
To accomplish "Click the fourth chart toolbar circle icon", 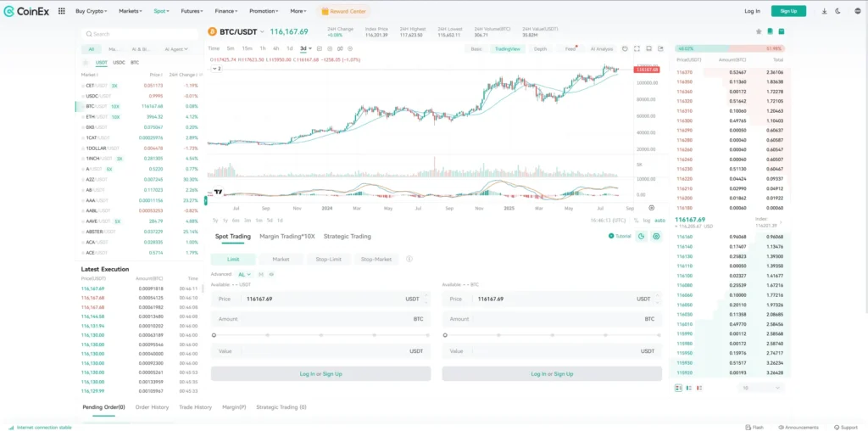I will 351,48.
